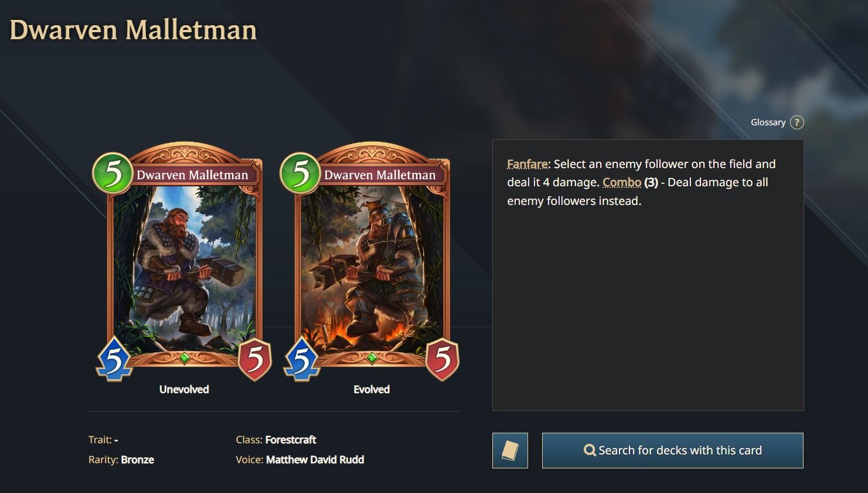
Task: Click the Forestcraft class value
Action: (291, 440)
